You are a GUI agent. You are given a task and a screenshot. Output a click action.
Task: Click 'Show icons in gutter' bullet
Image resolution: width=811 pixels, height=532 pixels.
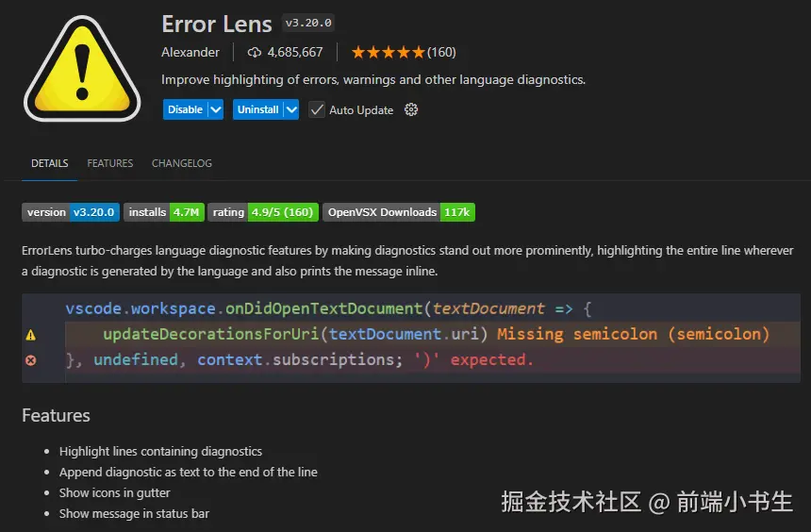[x=114, y=492]
